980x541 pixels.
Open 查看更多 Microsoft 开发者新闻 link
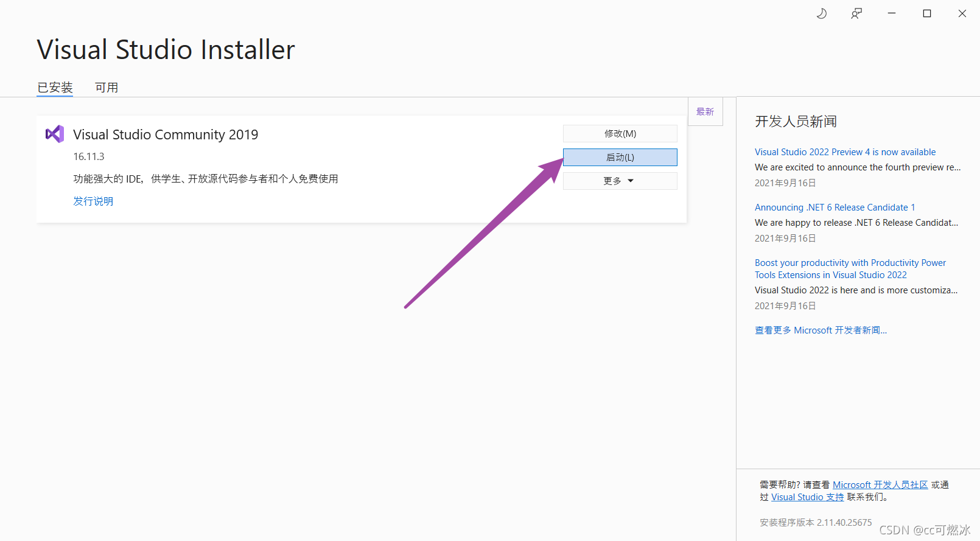click(821, 330)
